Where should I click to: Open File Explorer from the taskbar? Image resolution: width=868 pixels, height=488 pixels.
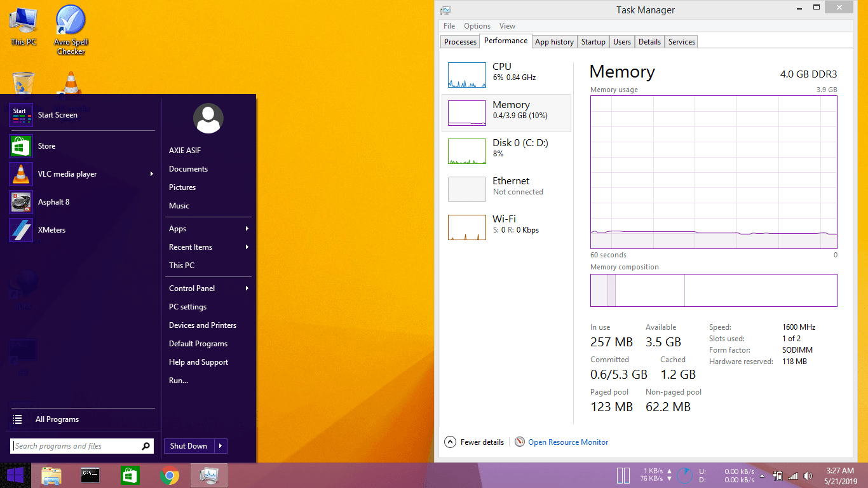(x=51, y=475)
